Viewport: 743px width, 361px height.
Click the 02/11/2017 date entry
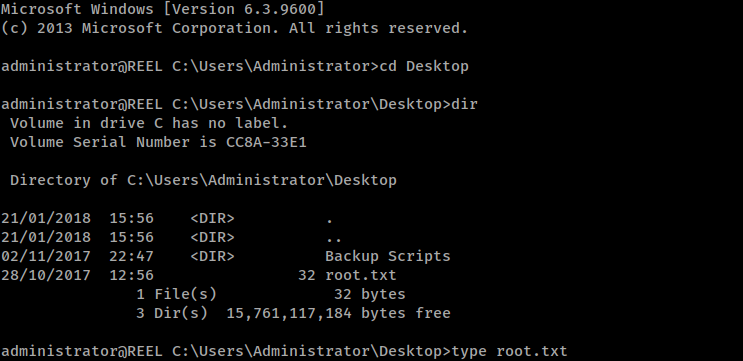(x=45, y=256)
